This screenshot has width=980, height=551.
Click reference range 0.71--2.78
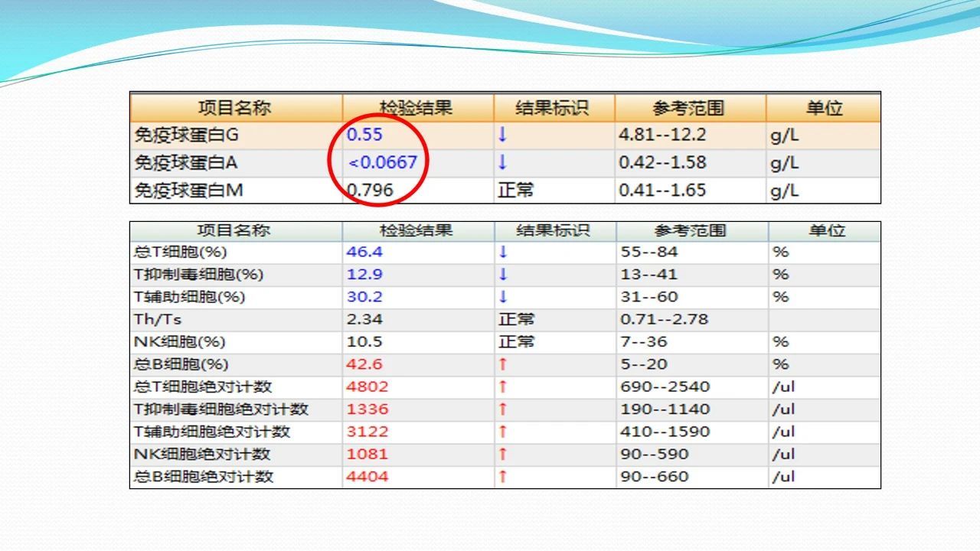pyautogui.click(x=664, y=319)
